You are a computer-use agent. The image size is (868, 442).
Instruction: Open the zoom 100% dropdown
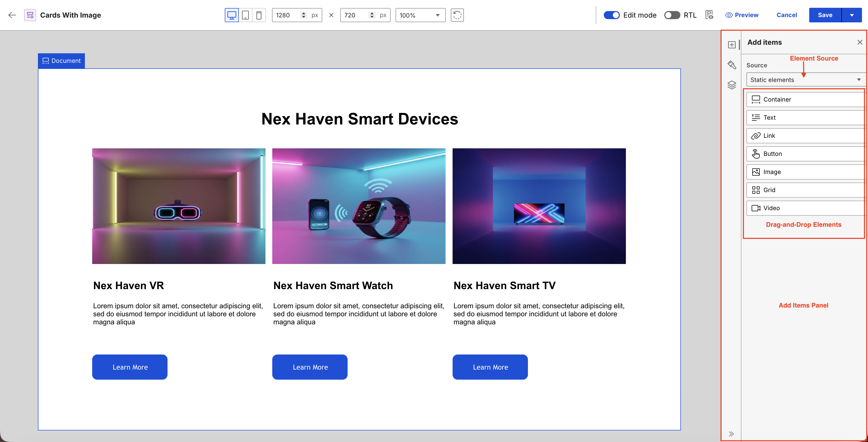[x=420, y=15]
